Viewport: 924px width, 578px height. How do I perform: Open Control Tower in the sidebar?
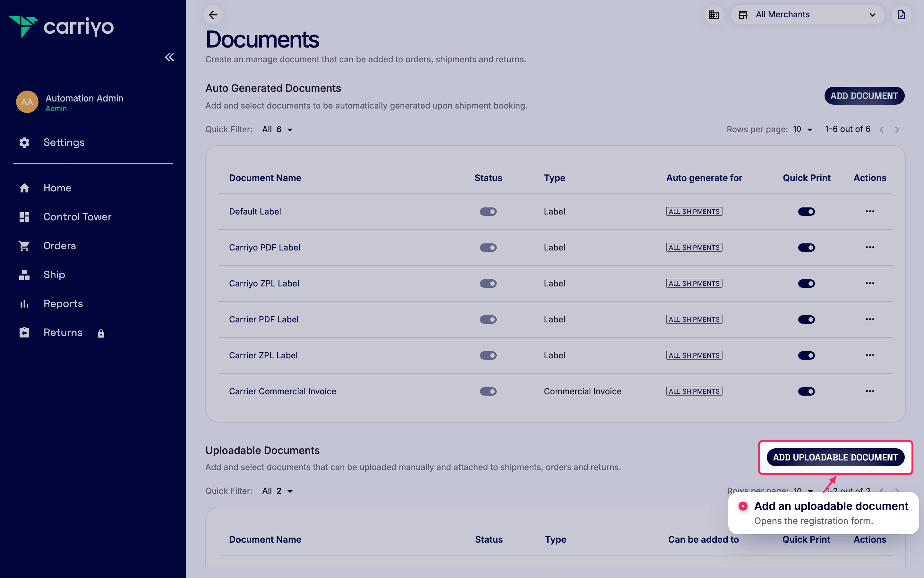click(x=77, y=217)
